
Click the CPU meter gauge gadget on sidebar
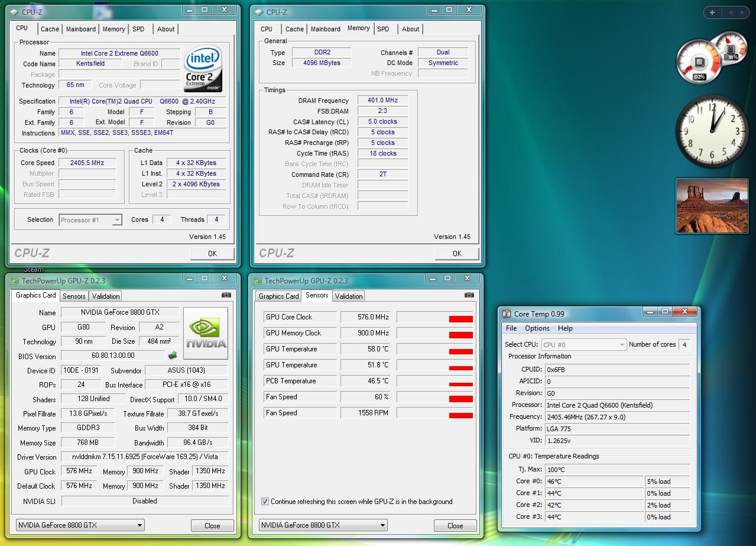[699, 62]
